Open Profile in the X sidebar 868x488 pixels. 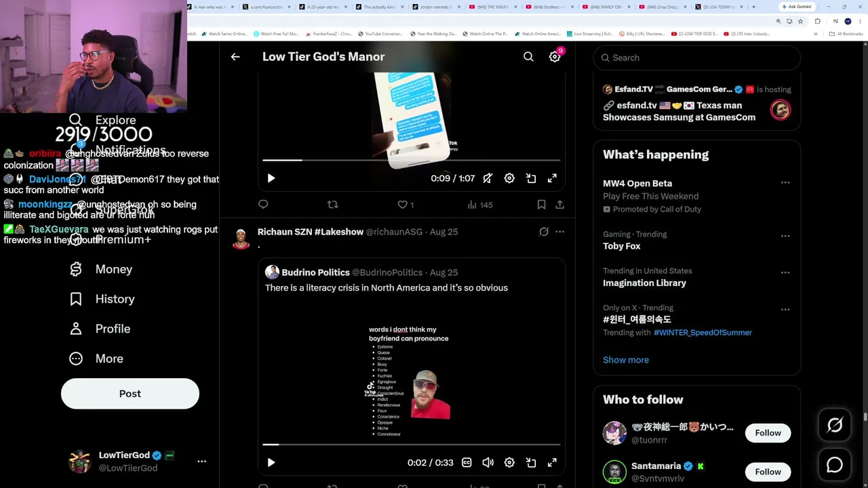100,329
